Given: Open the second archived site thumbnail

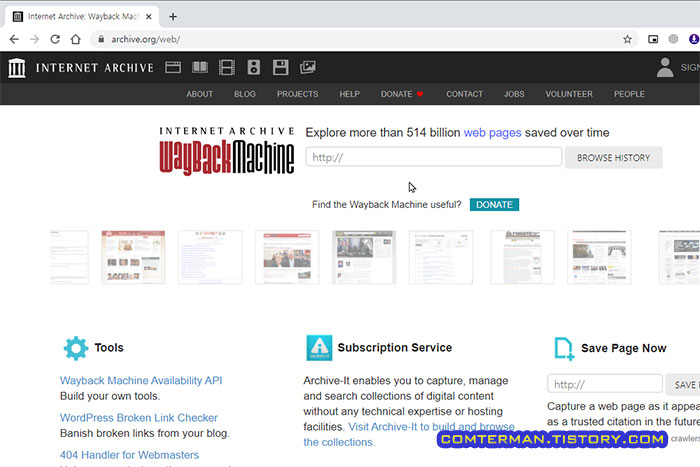Looking at the screenshot, I should click(x=133, y=257).
